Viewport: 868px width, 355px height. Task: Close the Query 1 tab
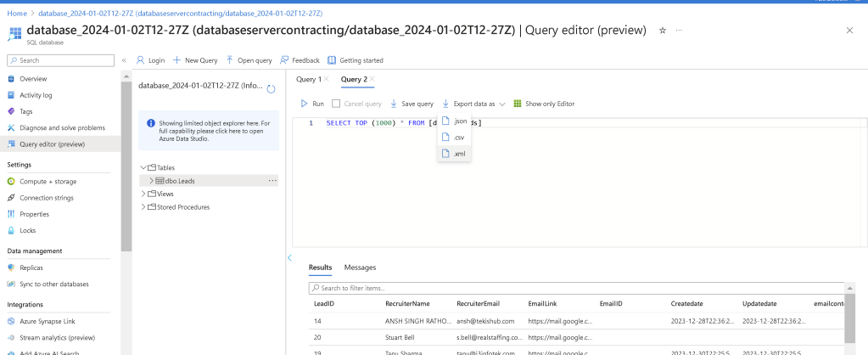pos(326,79)
